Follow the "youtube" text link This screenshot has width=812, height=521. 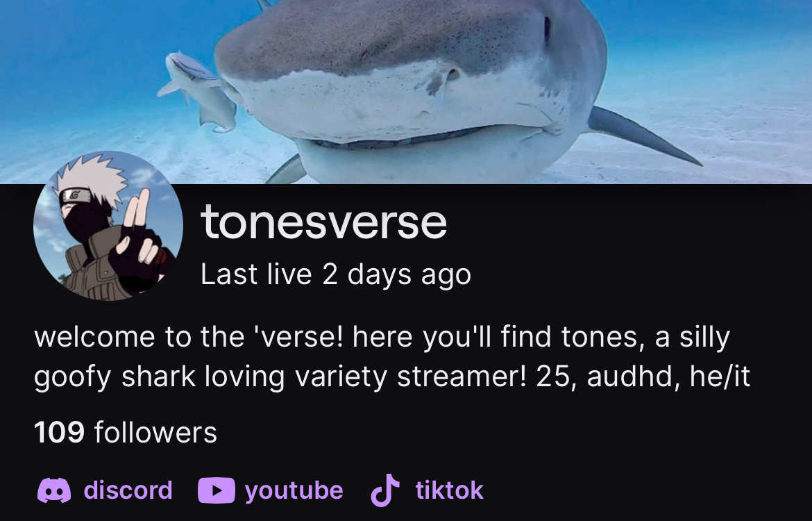click(294, 490)
